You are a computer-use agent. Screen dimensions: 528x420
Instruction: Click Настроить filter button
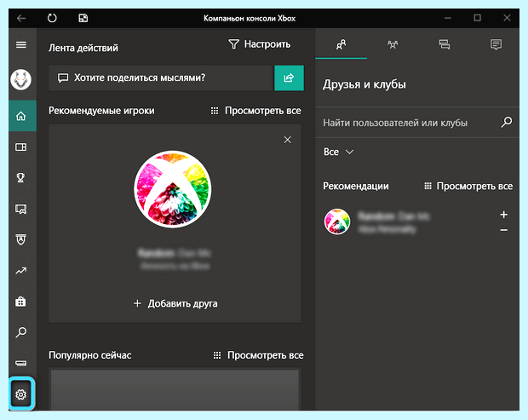pyautogui.click(x=259, y=44)
